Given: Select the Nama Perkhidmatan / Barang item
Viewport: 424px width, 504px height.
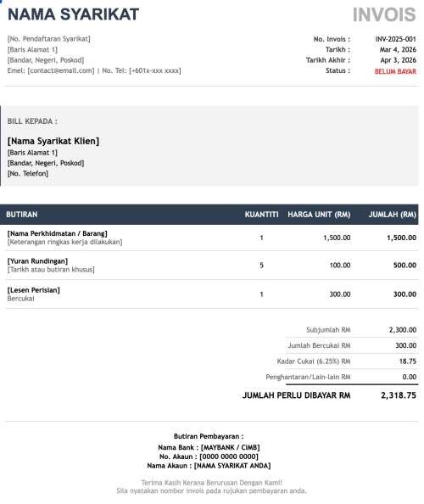Looking at the screenshot, I should (x=57, y=233).
